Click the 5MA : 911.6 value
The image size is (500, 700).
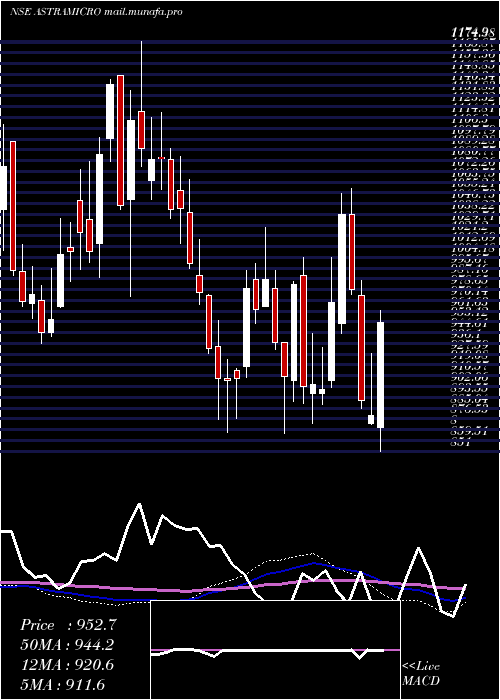click(x=62, y=684)
